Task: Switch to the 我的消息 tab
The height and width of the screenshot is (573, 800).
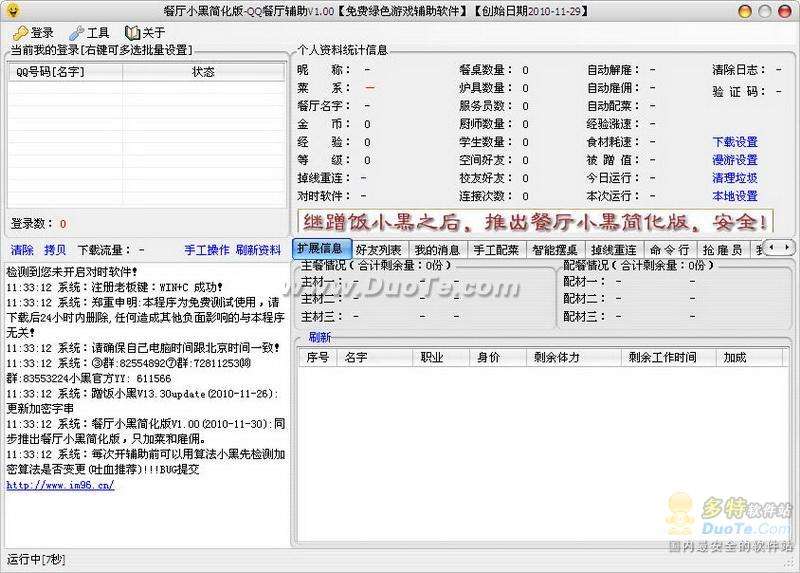Action: [x=437, y=250]
